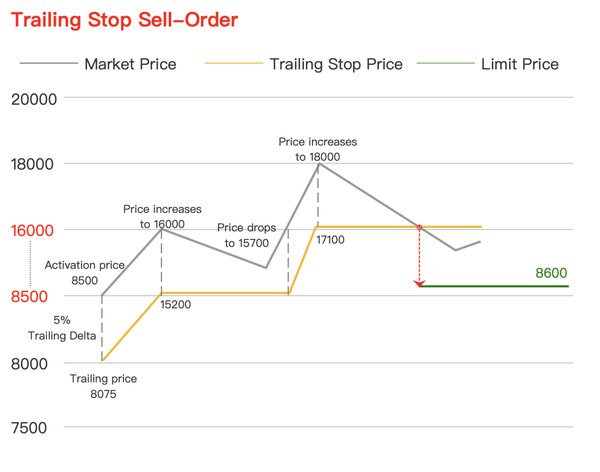The width and height of the screenshot is (600, 472).
Task: Click the red 16000 axis label
Action: pyautogui.click(x=32, y=231)
